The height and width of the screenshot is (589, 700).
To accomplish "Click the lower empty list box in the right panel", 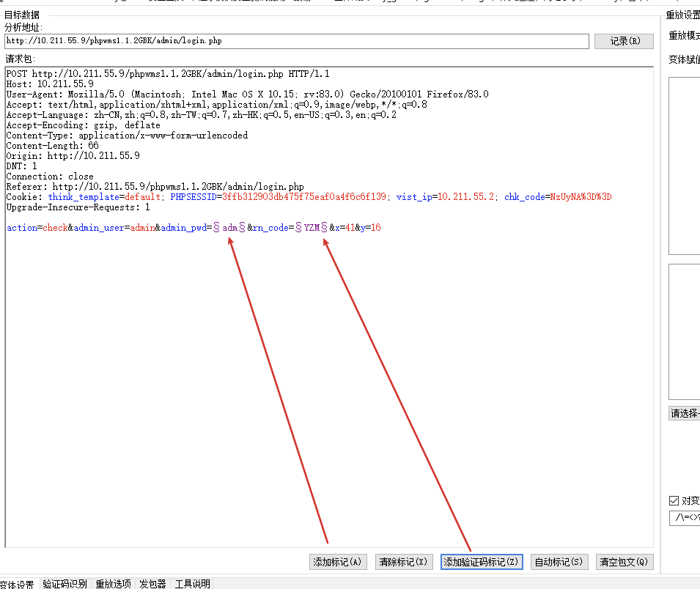I will coord(685,332).
